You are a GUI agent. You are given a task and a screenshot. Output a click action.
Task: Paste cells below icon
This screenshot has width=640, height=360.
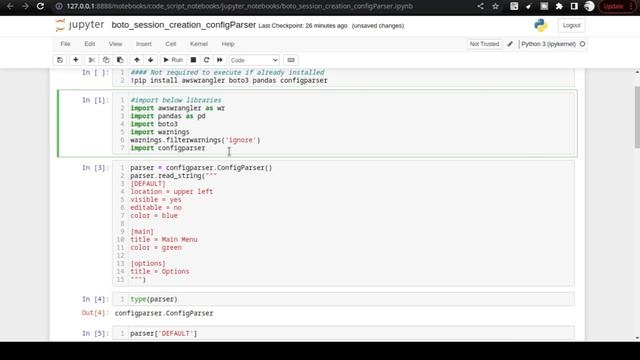[x=120, y=60]
